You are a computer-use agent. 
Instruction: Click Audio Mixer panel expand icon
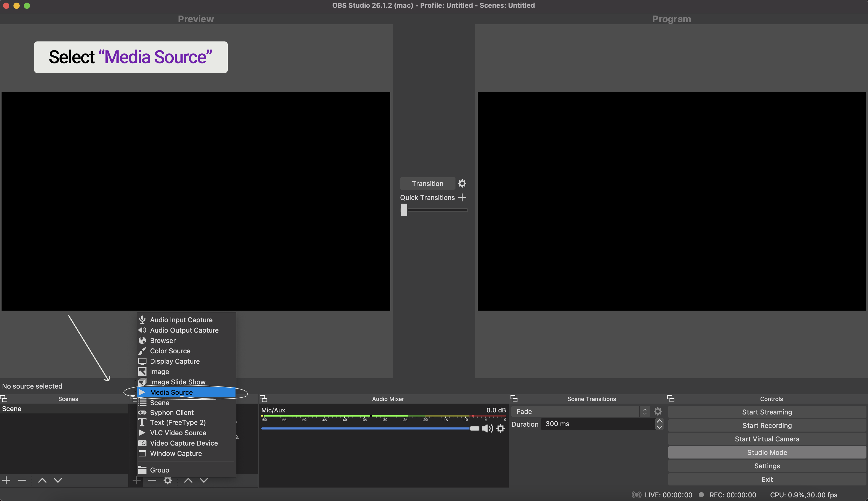click(263, 398)
